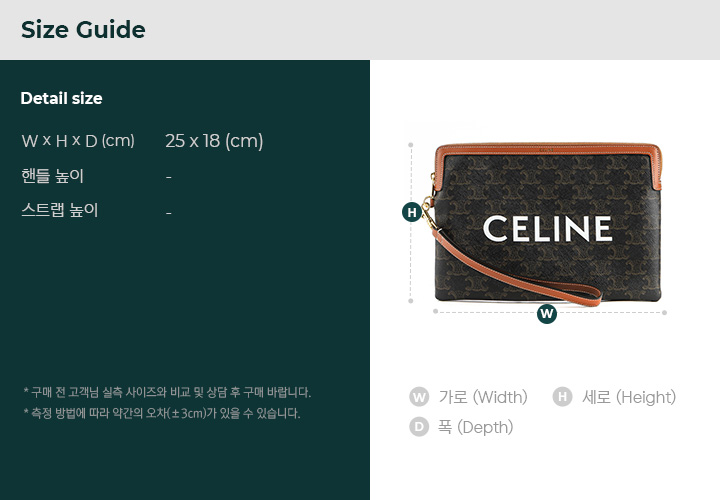The height and width of the screenshot is (500, 720).
Task: Click the 폭 (Depth) legend text
Action: tap(476, 427)
